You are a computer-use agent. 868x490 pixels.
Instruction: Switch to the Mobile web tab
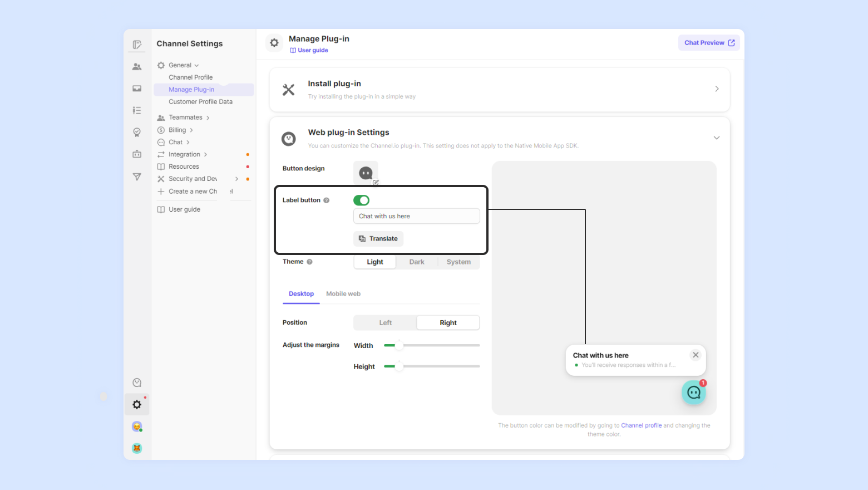tap(343, 294)
